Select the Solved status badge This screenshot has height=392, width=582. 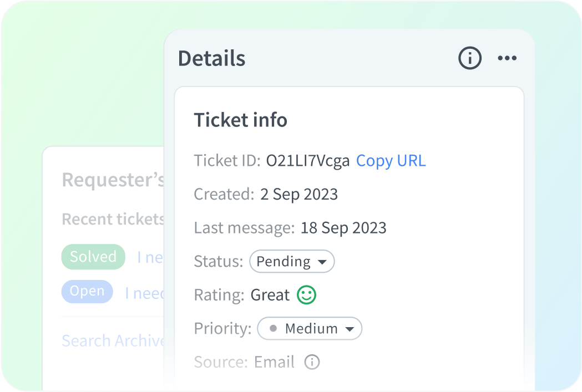coord(93,256)
